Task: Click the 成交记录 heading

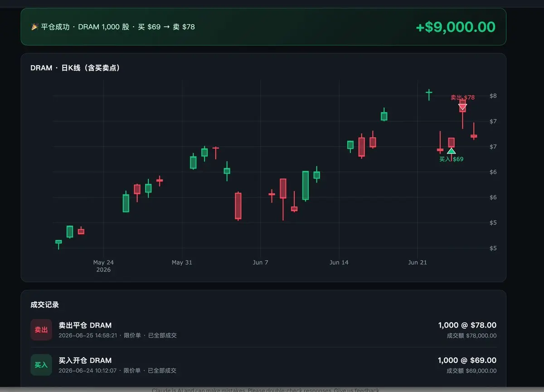Action: tap(45, 305)
